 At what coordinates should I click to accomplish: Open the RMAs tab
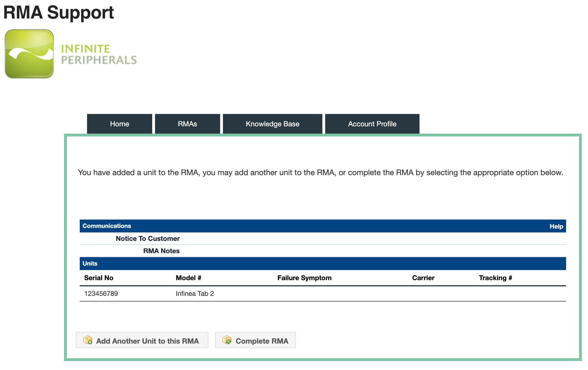click(x=187, y=124)
